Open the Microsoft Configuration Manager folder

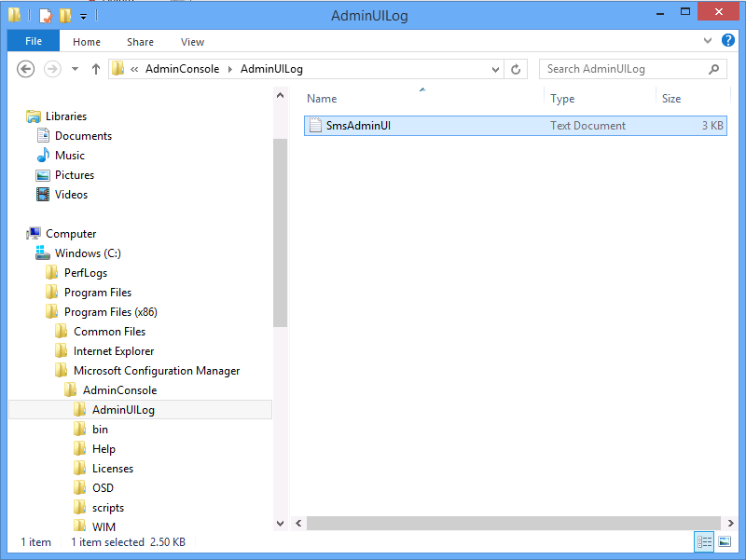[x=157, y=371]
